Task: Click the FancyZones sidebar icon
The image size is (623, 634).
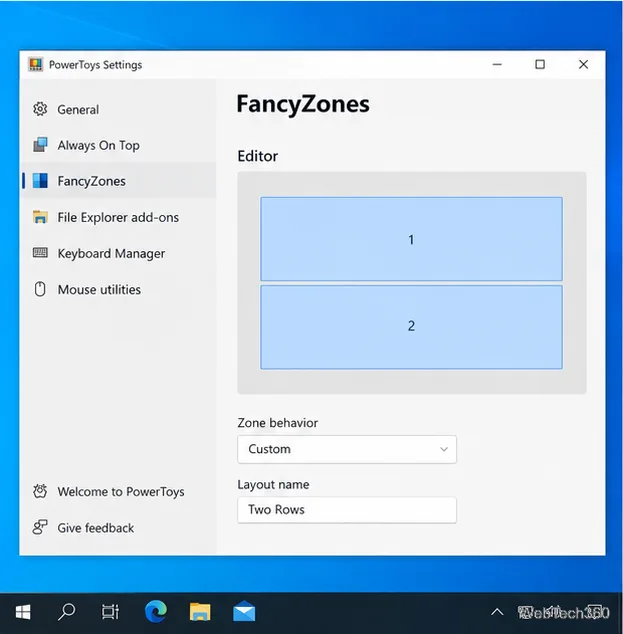Action: [40, 181]
